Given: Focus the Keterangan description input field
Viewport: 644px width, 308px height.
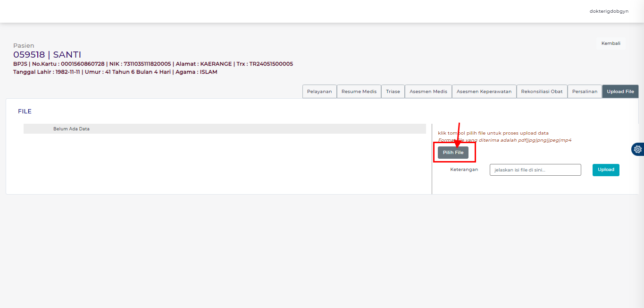Looking at the screenshot, I should coord(535,170).
